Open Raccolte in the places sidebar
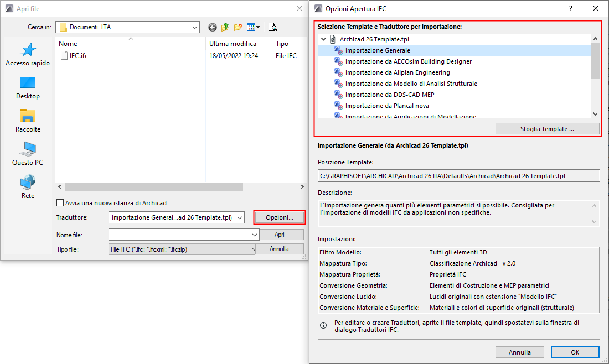Viewport: 609px width, 364px height. coord(28,121)
